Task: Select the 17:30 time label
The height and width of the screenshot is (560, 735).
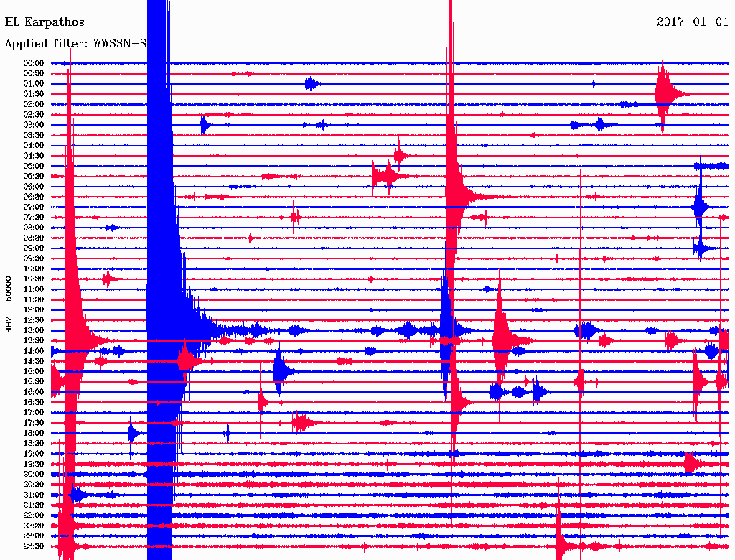Action: click(34, 423)
